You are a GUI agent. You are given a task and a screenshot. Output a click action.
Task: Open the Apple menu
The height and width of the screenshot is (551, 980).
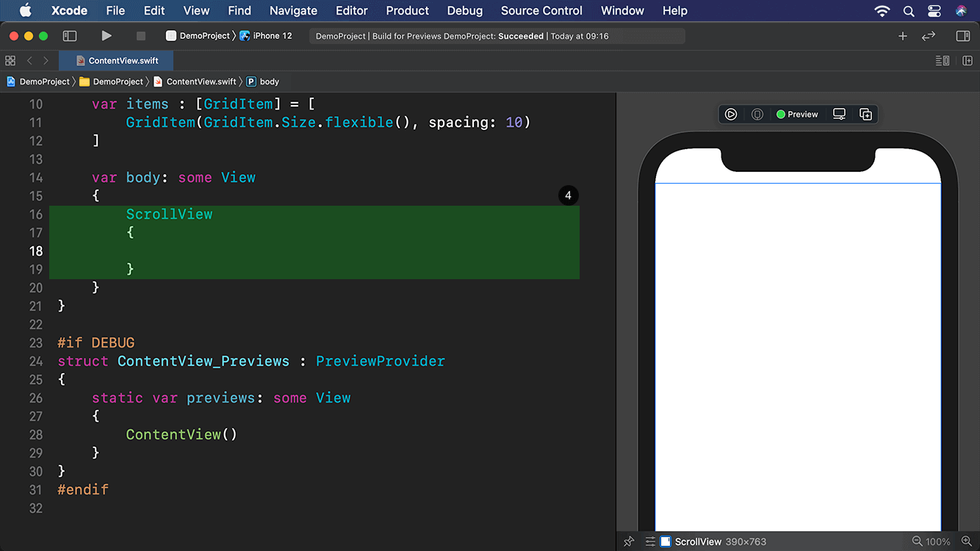click(x=25, y=10)
